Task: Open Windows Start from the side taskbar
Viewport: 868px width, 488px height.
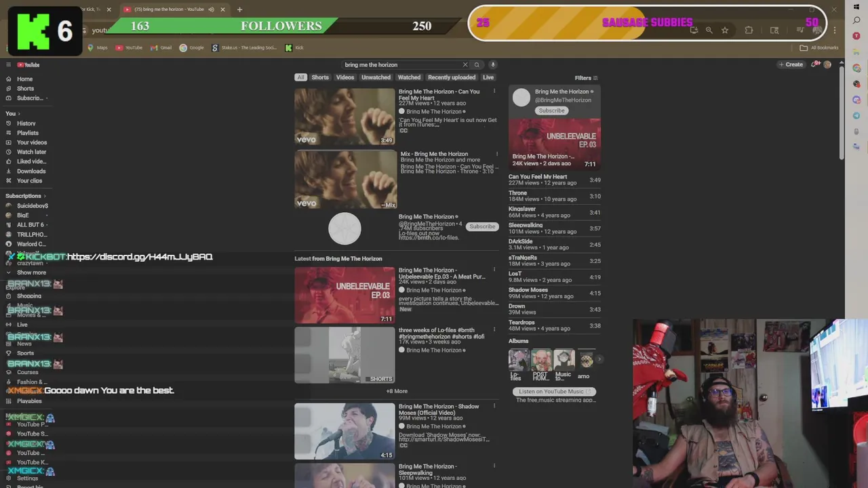Action: coord(857,8)
